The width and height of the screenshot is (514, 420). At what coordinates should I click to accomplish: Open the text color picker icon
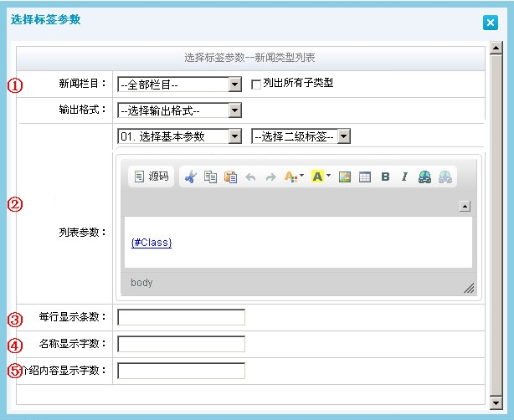294,177
